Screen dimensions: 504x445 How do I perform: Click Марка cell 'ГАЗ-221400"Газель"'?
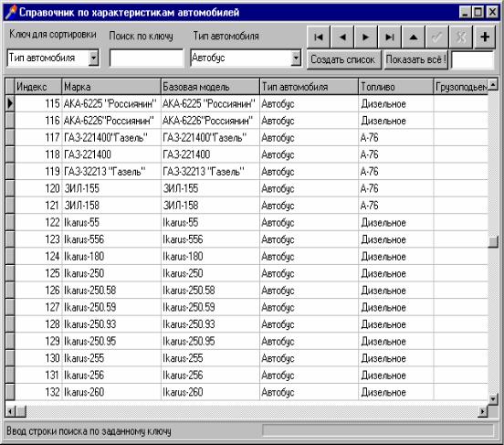(110, 137)
